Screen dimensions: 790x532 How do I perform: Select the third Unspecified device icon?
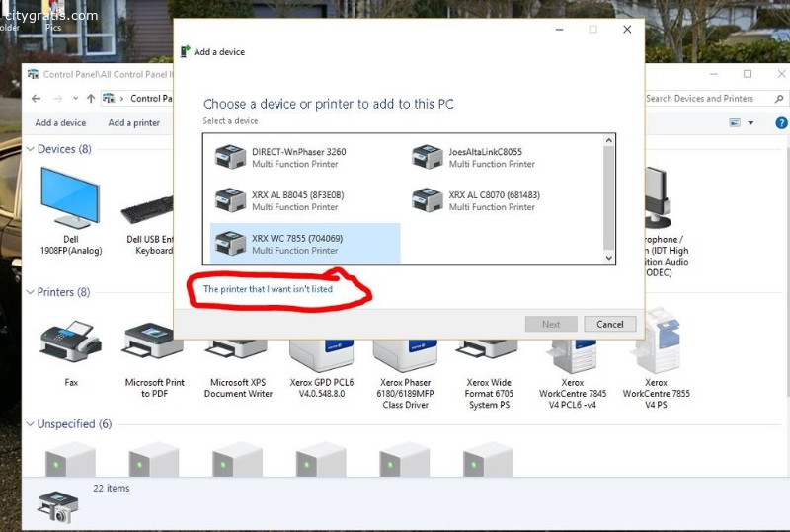237,459
